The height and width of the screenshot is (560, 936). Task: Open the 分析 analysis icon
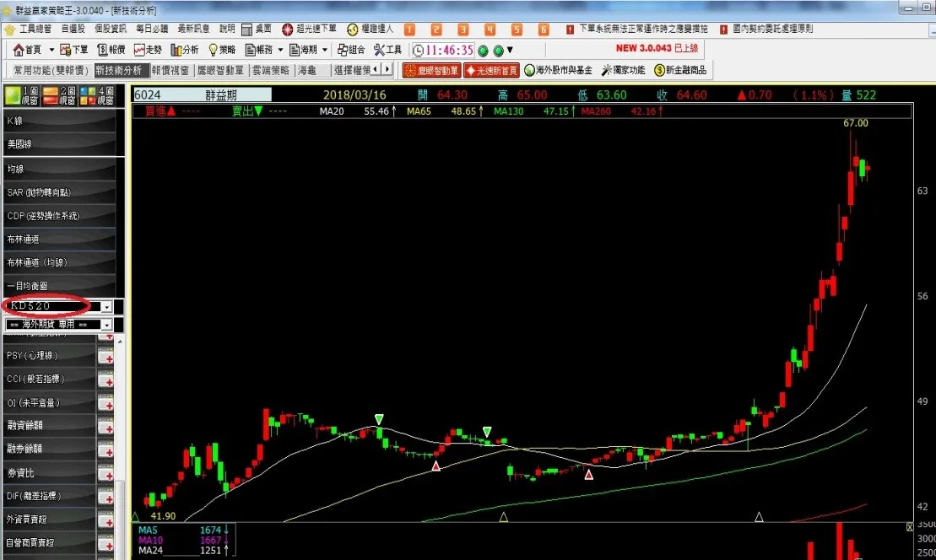[x=185, y=50]
